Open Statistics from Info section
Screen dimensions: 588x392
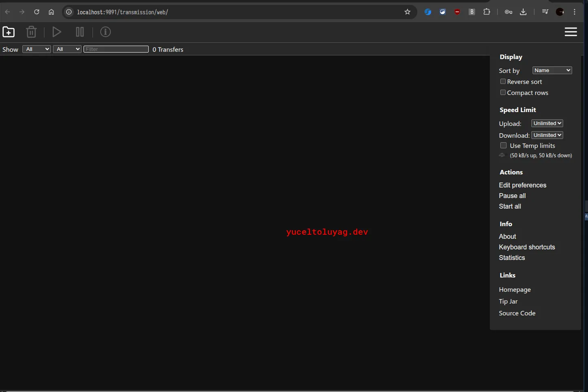(x=512, y=258)
